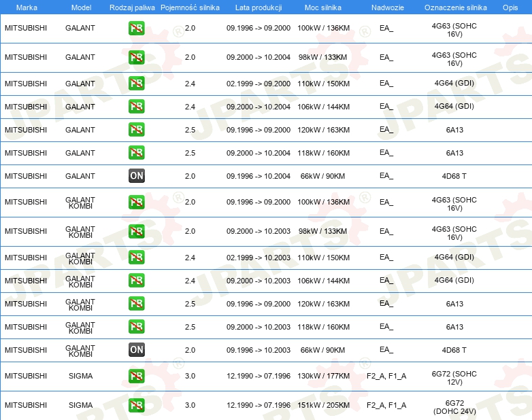Screen dimensions: 532x420
Task: Click the '09.1996 -> 10.2003' production years cell
Action: click(x=259, y=350)
